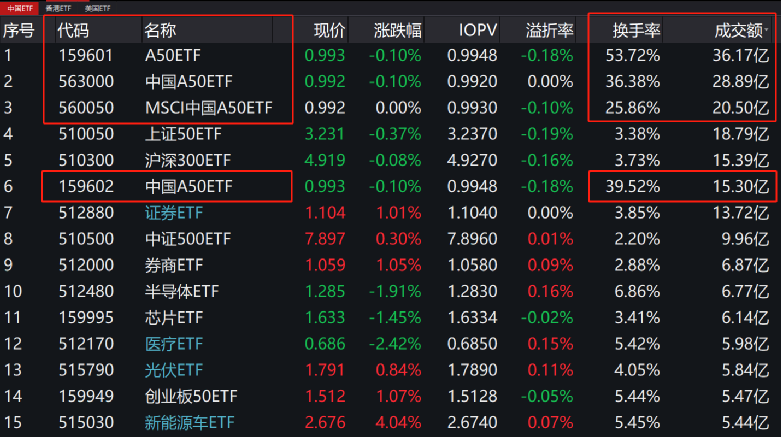Click the 39.52% turnover rate value
Viewport: 781px width, 437px height.
[x=633, y=186]
